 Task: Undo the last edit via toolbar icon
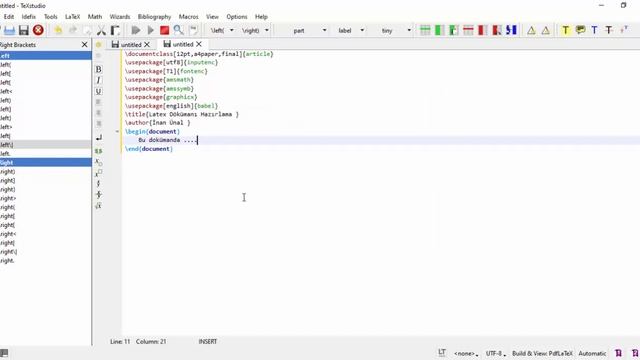pos(58,30)
